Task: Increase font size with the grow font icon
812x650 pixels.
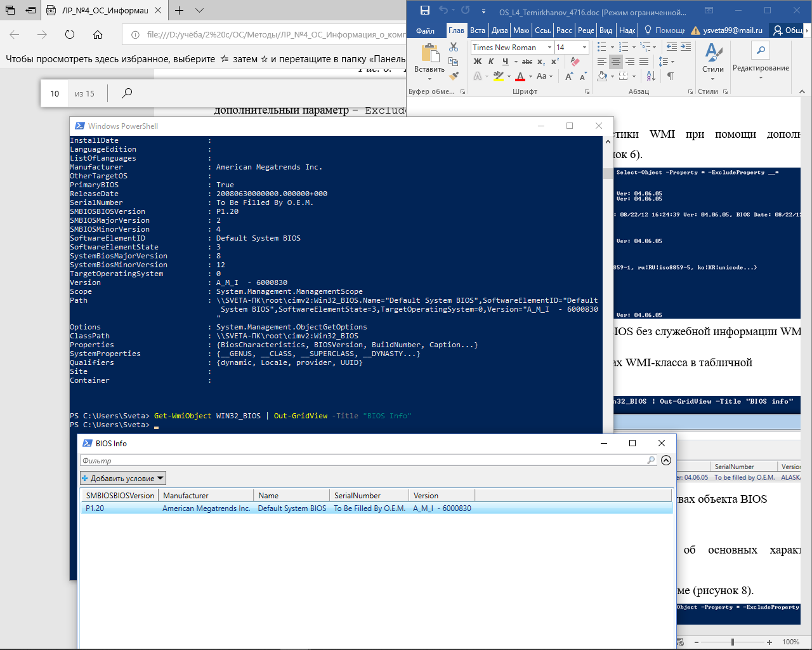Action: pyautogui.click(x=569, y=76)
